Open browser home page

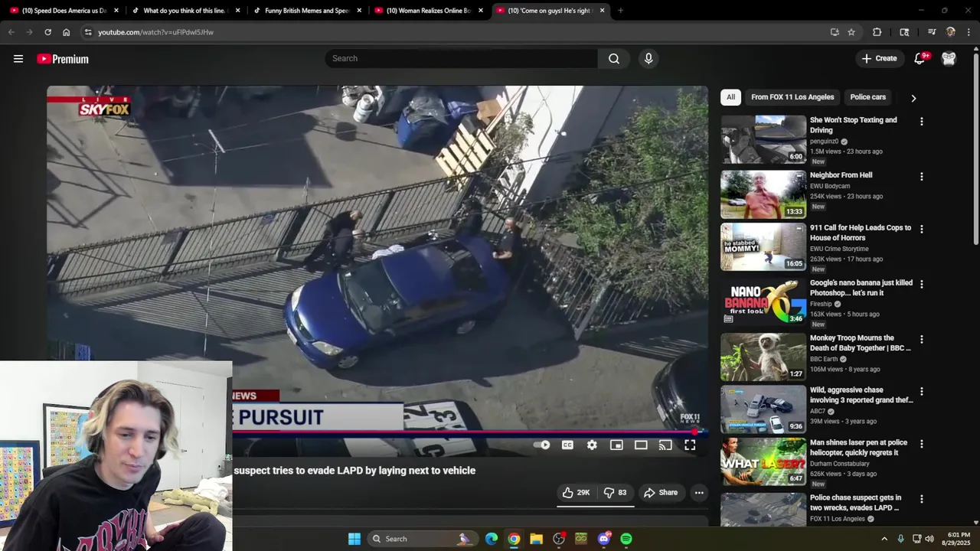(66, 32)
